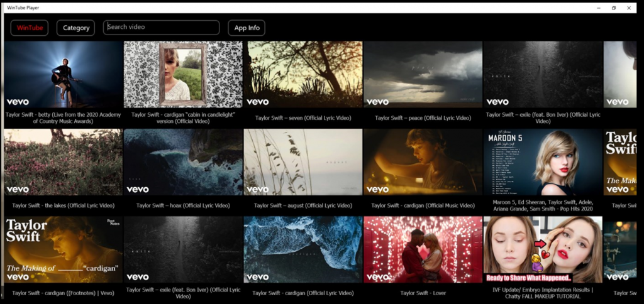Click title 'Taylor Swift – seven (Official Lyric Video)'

(303, 118)
